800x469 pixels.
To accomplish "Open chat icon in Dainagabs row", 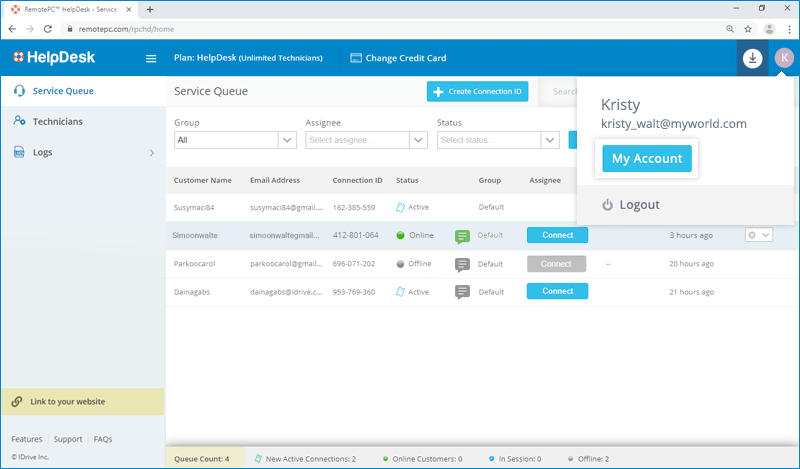I will click(462, 292).
